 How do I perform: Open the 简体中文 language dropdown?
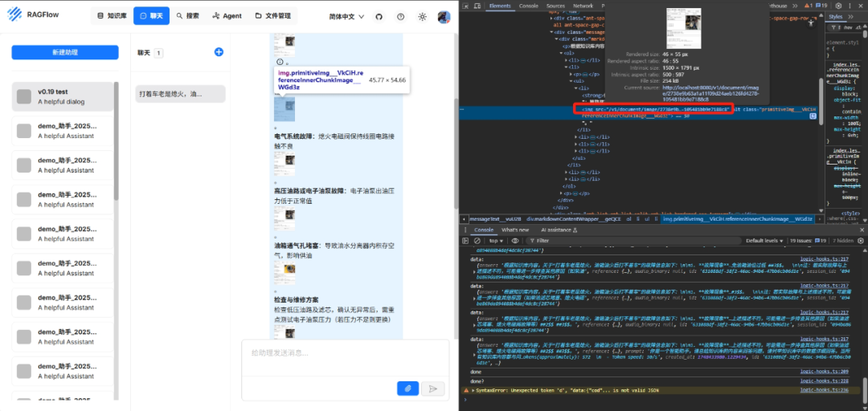346,17
